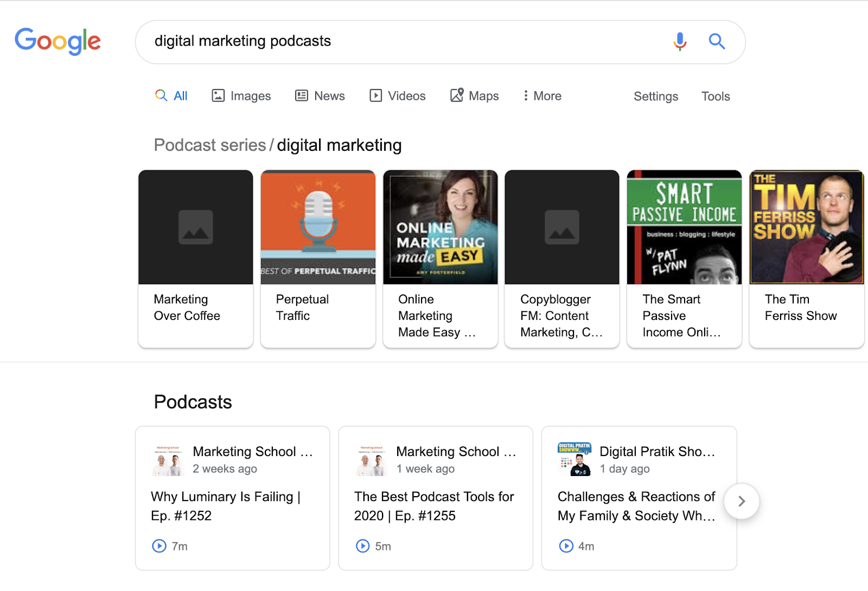
Task: Click the Podcast series breadcrumb link
Action: (x=210, y=145)
